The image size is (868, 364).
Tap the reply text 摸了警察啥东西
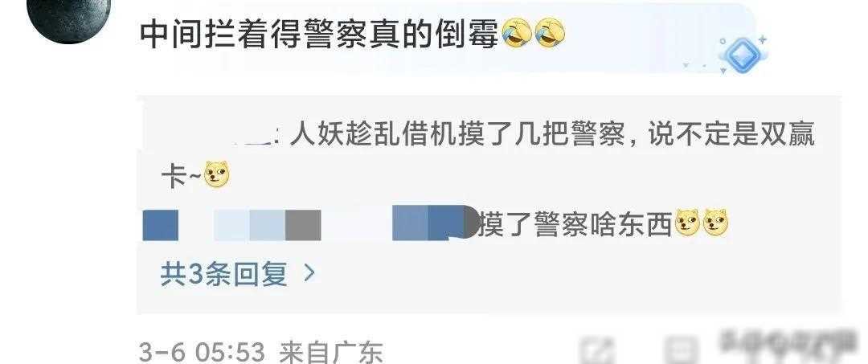click(574, 225)
